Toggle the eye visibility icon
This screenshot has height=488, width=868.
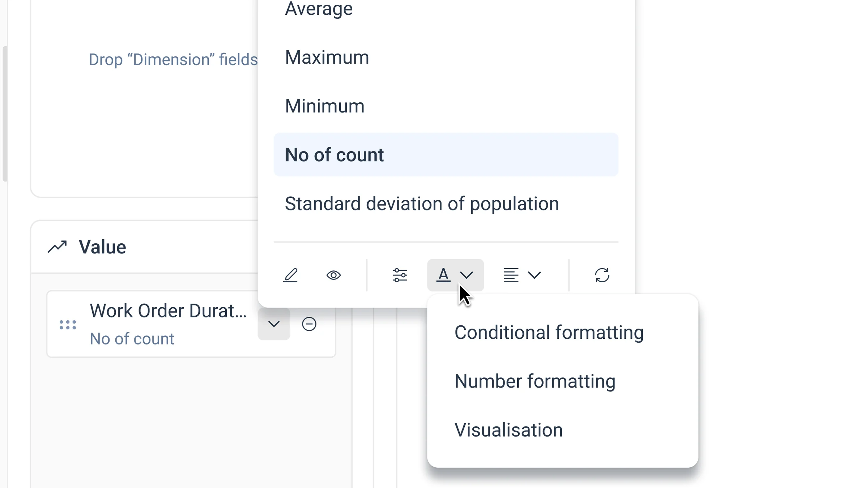click(333, 275)
